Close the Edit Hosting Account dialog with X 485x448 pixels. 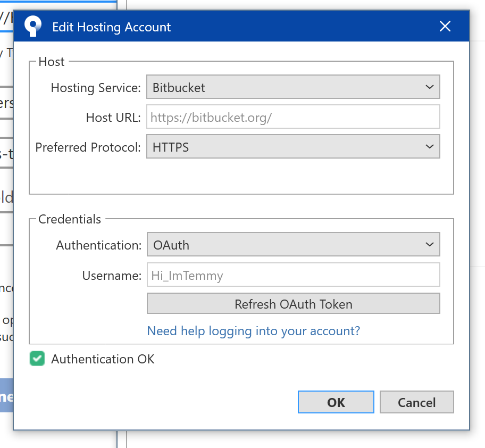tap(445, 26)
